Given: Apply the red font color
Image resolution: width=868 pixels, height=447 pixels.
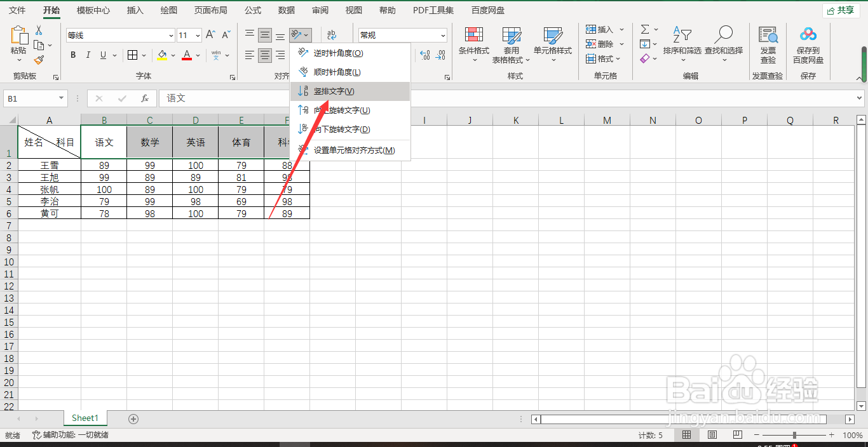Looking at the screenshot, I should (186, 55).
